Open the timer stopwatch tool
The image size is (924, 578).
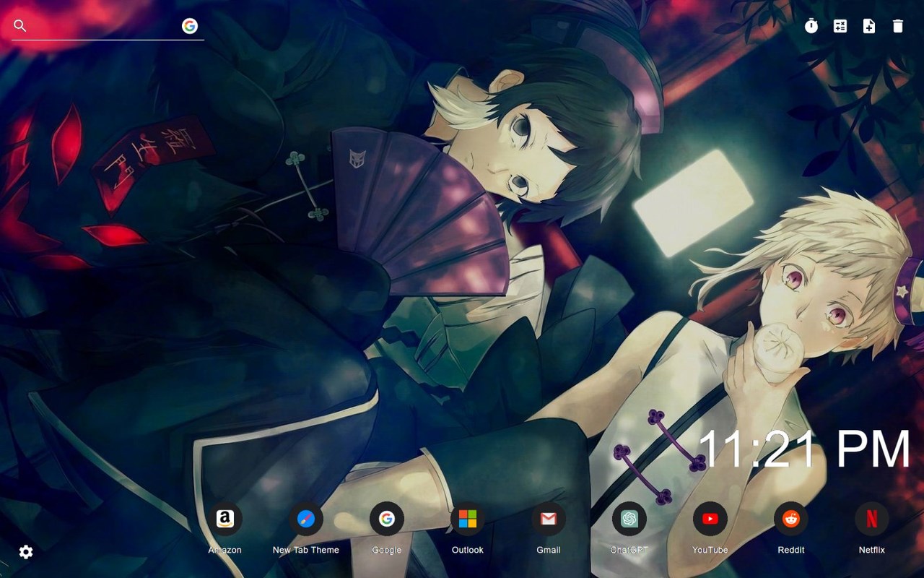tap(811, 26)
